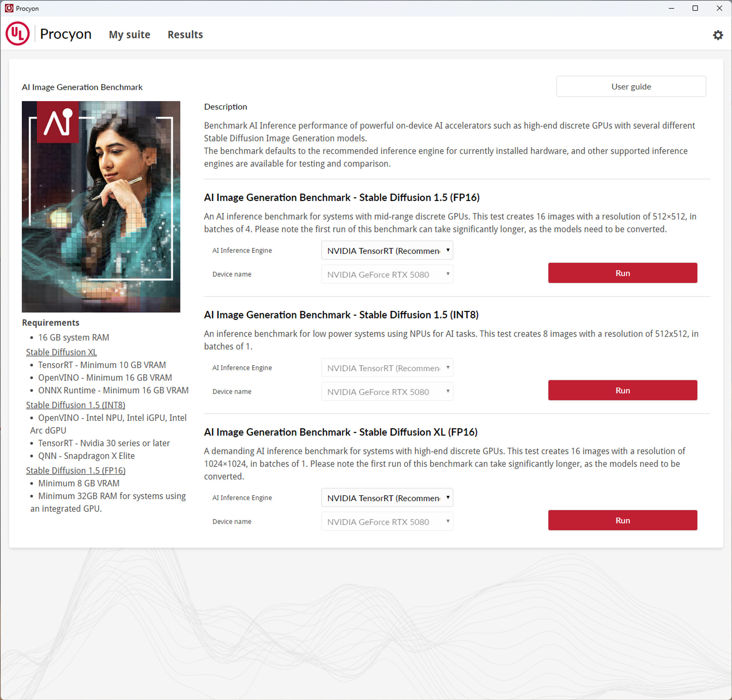Open AI Inference Engine dropdown for SD 1.5 INT8
The width and height of the screenshot is (732, 700).
(387, 368)
